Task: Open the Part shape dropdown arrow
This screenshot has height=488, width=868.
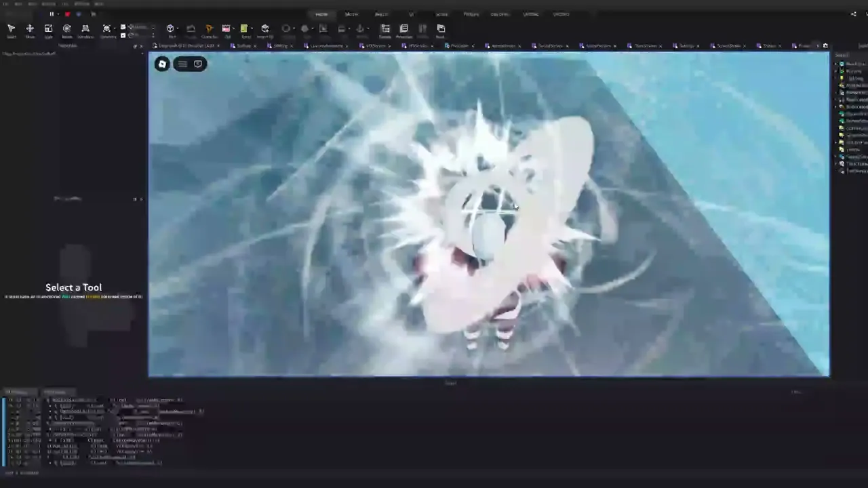Action: (x=178, y=28)
